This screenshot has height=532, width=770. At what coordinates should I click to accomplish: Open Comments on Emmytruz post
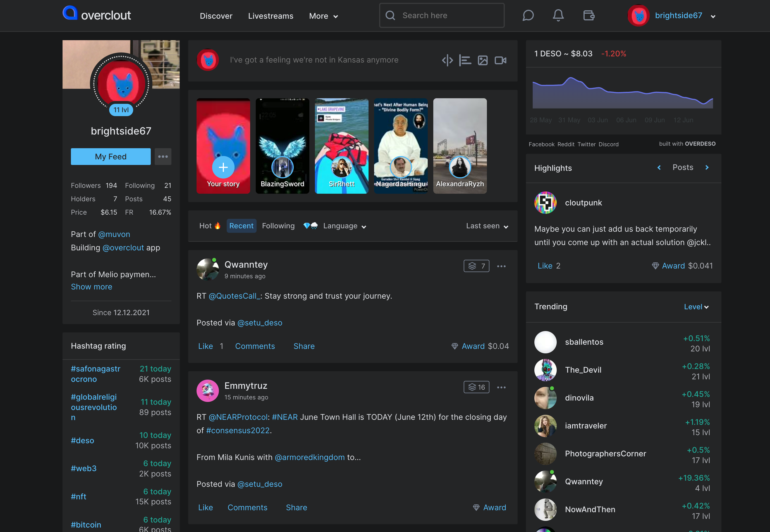[x=247, y=508]
